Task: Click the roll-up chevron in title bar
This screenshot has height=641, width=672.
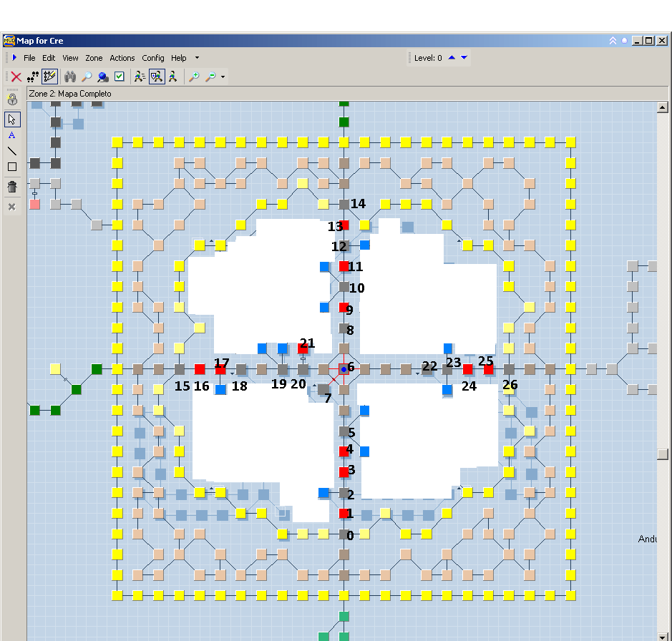Action: [613, 41]
